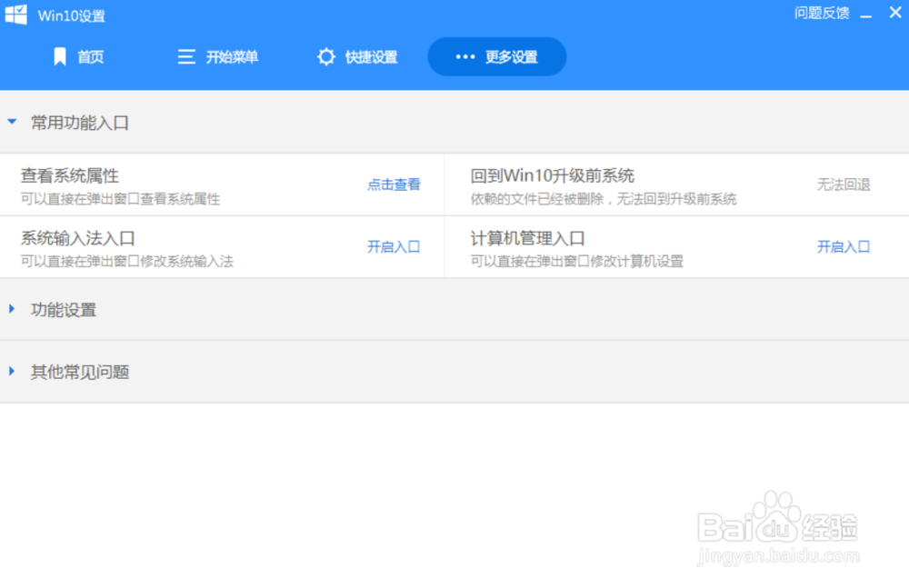Click description 依赖的文件已经被删除，无法回到升级前系统
The height and width of the screenshot is (588, 909).
point(604,199)
